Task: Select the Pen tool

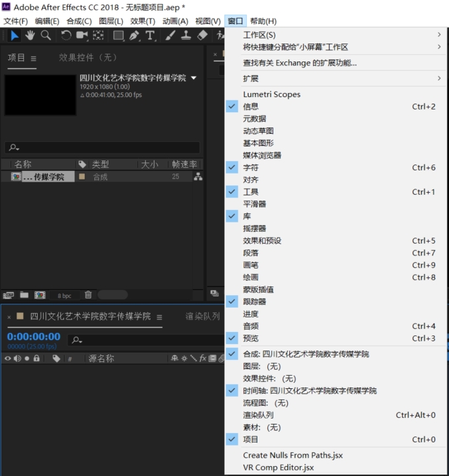Action: pos(134,36)
